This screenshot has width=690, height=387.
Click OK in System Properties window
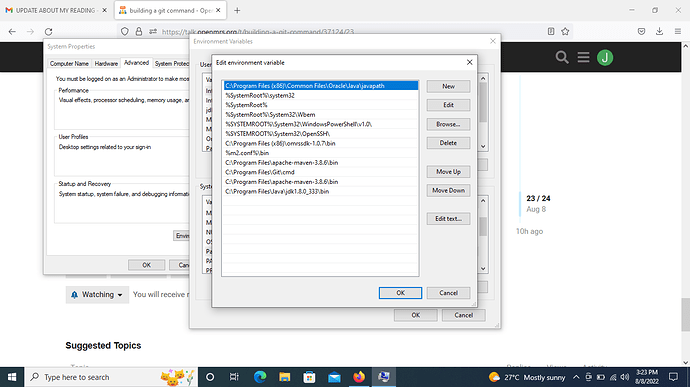pos(147,265)
